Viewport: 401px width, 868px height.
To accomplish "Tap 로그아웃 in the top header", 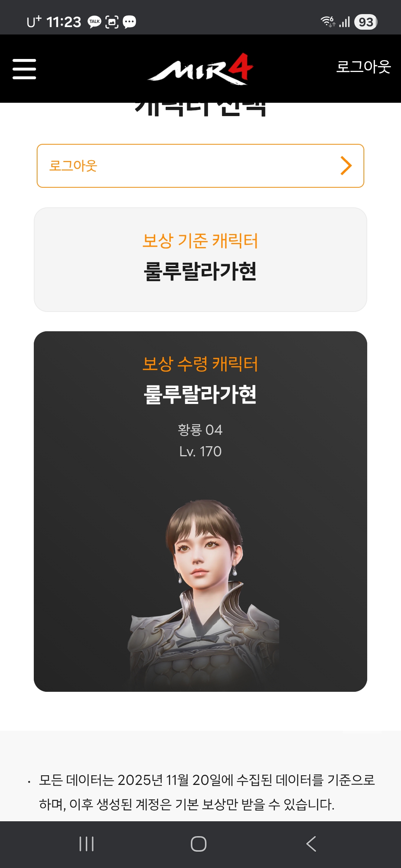I will click(363, 67).
